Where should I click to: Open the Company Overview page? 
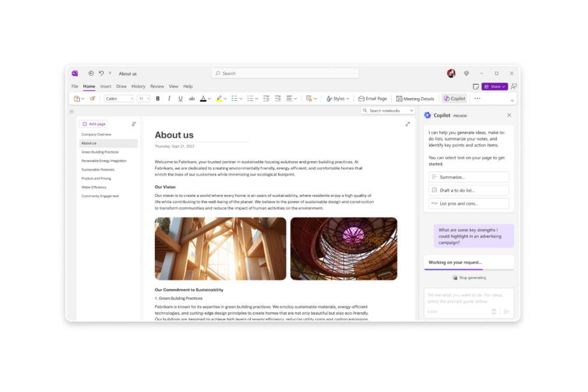tap(97, 134)
